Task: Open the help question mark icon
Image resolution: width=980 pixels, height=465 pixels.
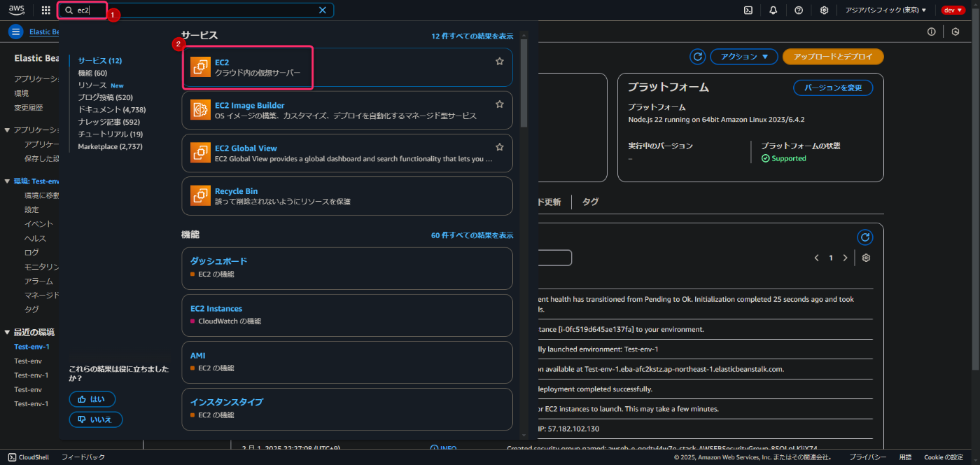Action: click(x=799, y=11)
